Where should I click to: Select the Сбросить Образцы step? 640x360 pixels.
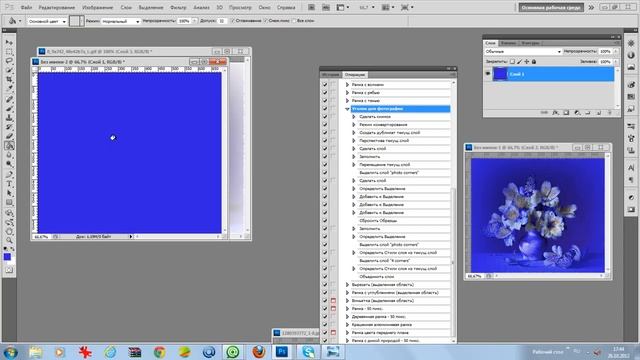[378, 220]
